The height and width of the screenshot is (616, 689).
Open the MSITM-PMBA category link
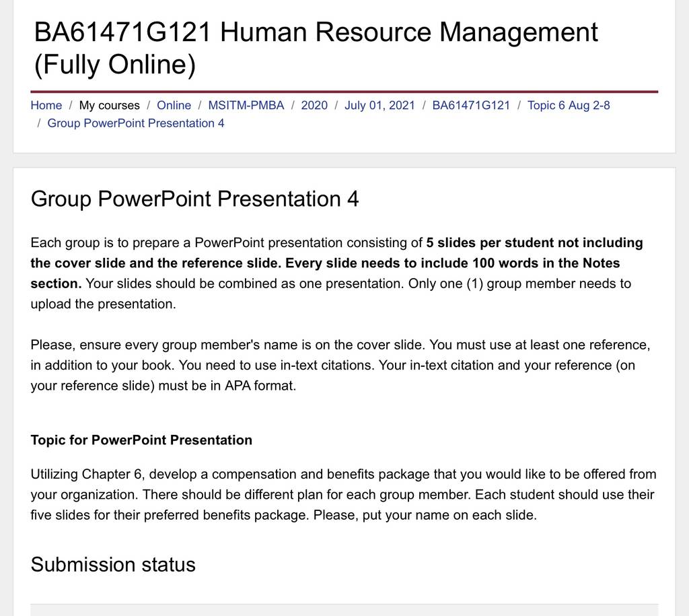[x=246, y=106]
